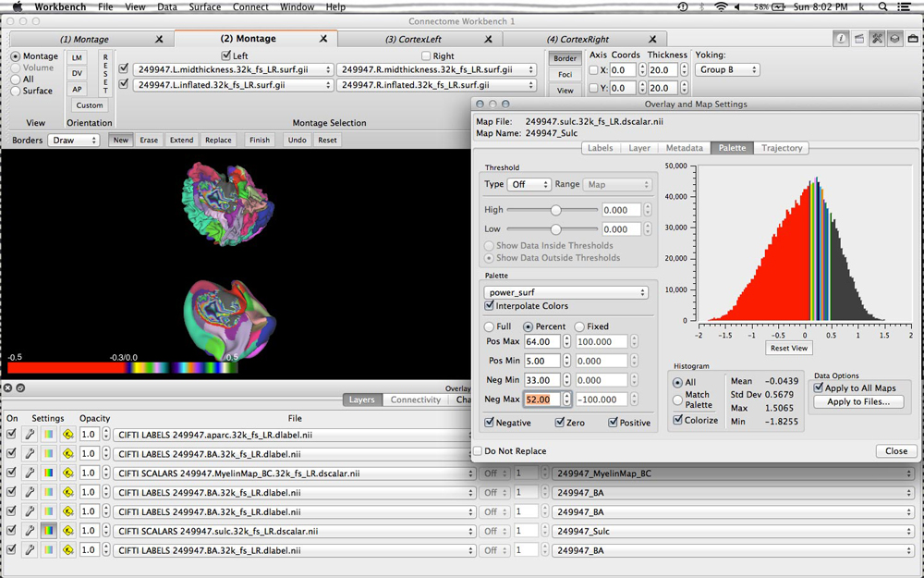
Task: Select the Surface view radio
Action: (16, 91)
